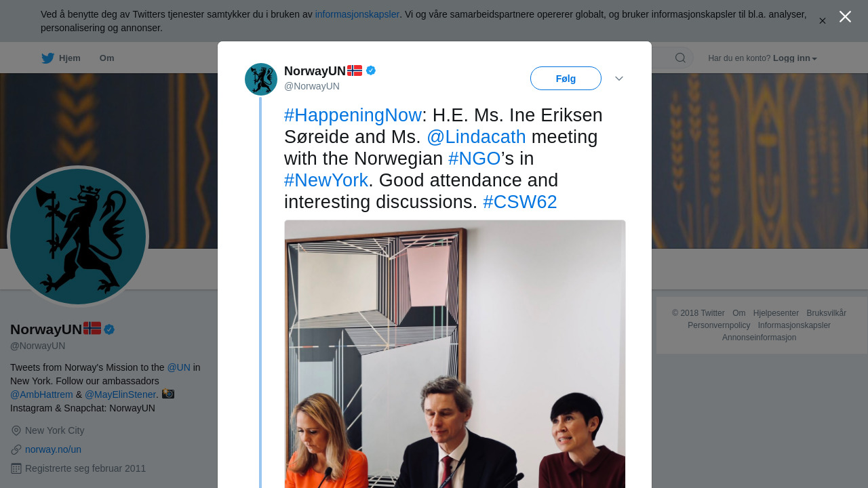868x488 pixels.
Task: Dismiss the cookie notice small X
Action: [823, 21]
